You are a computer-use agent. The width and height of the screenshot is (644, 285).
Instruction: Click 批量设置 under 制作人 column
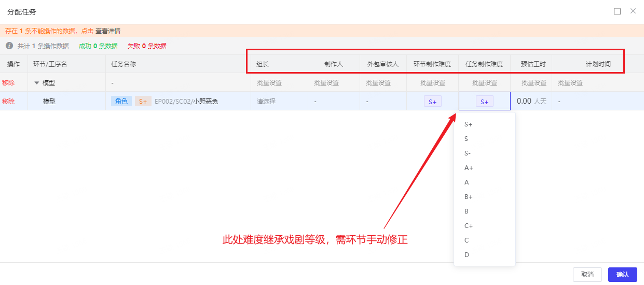(326, 83)
